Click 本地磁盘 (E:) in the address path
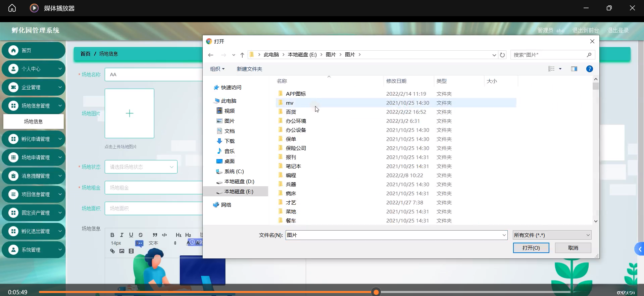The height and width of the screenshot is (296, 644). tap(302, 55)
